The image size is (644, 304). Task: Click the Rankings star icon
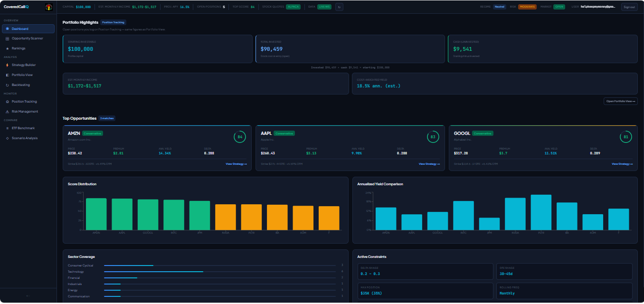coord(7,48)
